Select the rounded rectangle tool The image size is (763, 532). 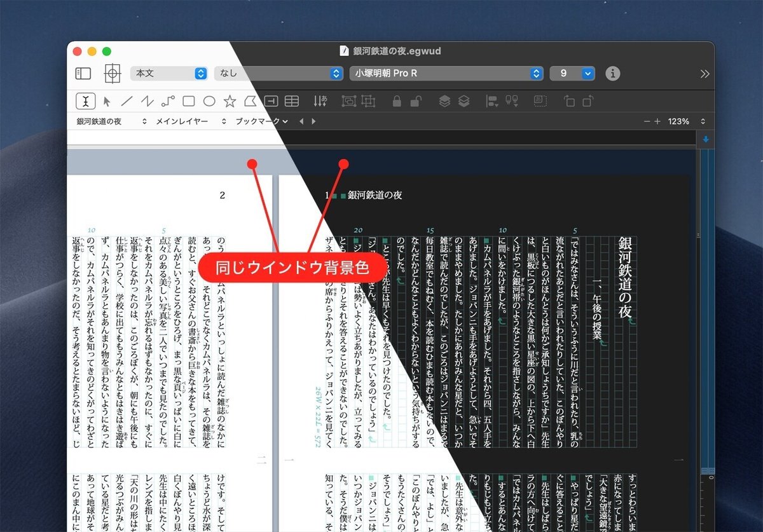(x=188, y=101)
